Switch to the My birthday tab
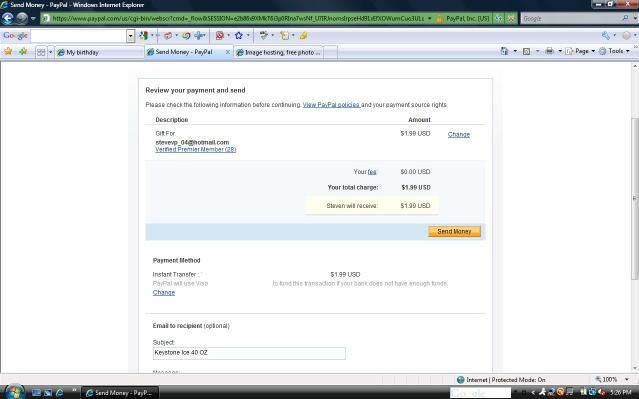The image size is (639, 399). (99, 52)
